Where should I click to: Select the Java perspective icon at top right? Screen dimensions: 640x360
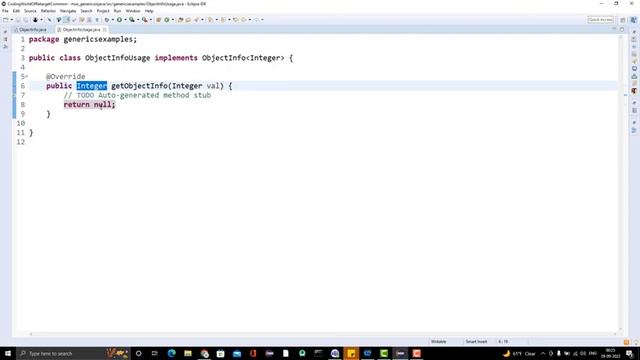pyautogui.click(x=633, y=20)
